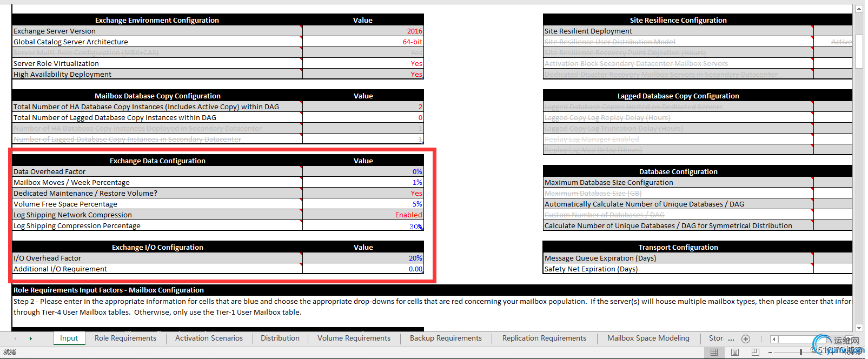Open the Activation Scenarios sheet tab
Viewport: 868px width, 359px height.
(209, 338)
